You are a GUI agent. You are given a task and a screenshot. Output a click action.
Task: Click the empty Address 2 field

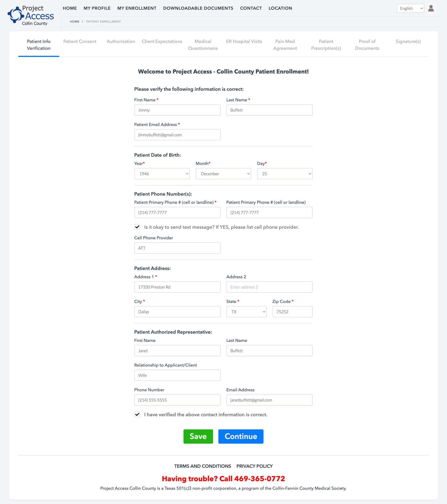269,287
